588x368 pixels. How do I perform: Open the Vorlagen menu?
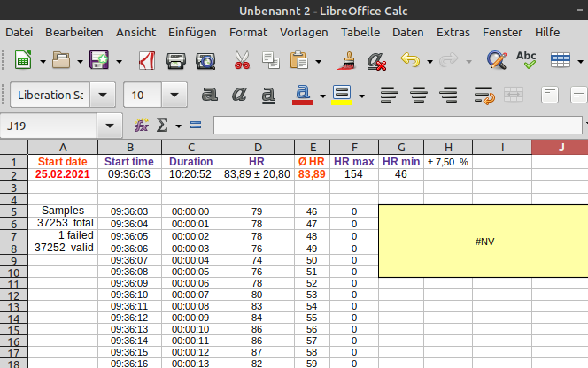(304, 33)
